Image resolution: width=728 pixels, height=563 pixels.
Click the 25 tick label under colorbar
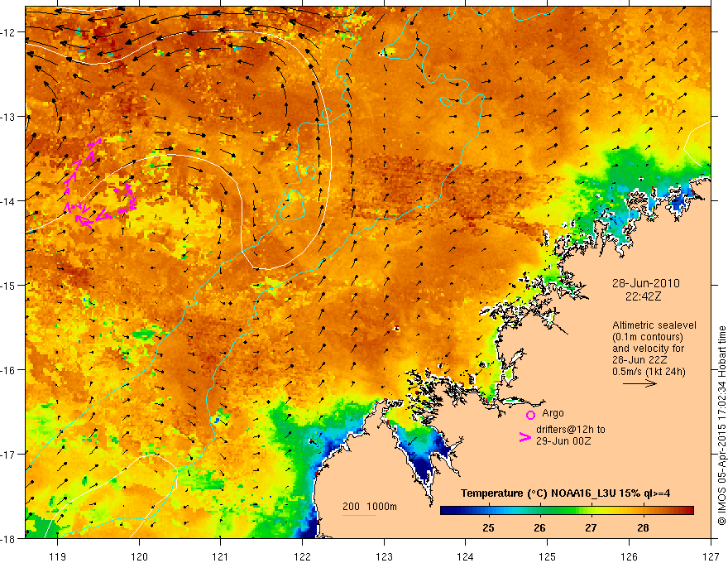pos(488,528)
